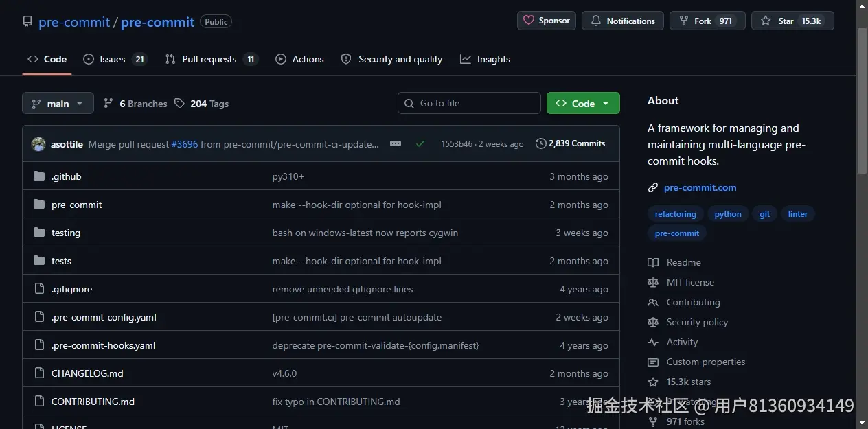Open '[pre-commit.ci] pre-commit autoupdate' commit
The image size is (868, 429).
coord(357,317)
